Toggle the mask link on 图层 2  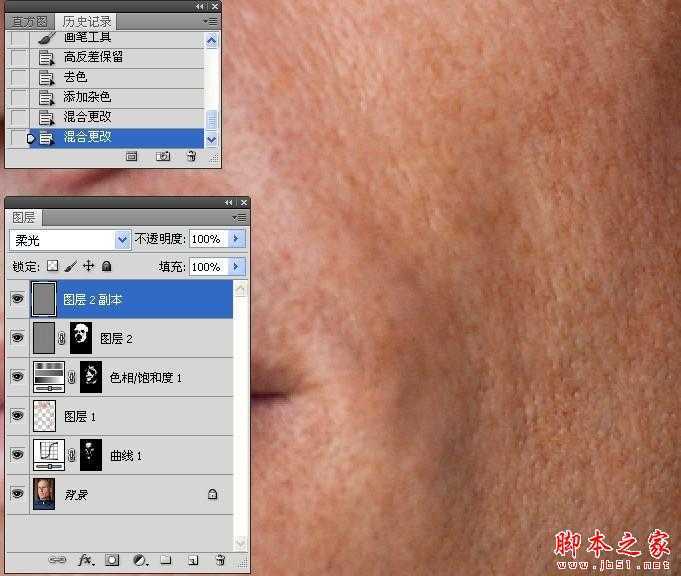pyautogui.click(x=62, y=338)
